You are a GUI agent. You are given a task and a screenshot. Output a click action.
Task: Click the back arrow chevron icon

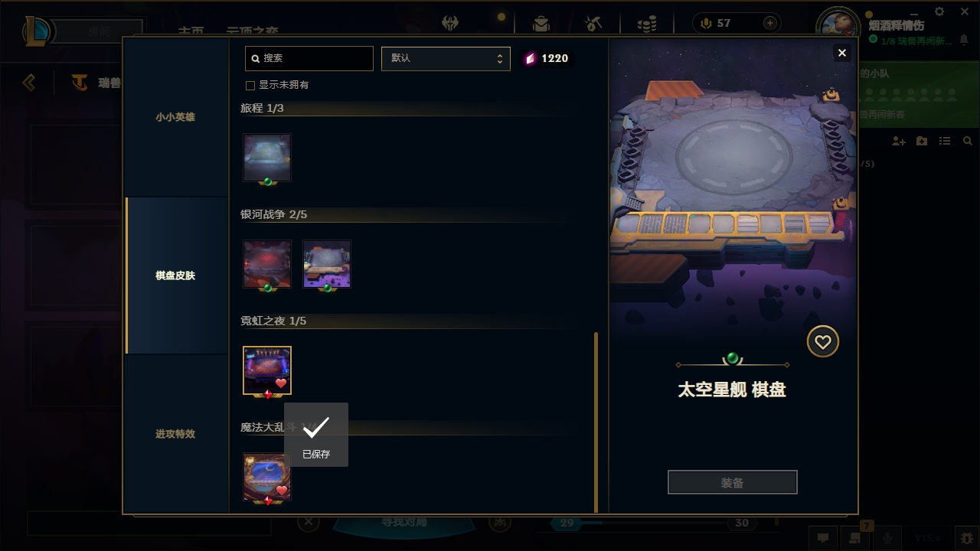[29, 82]
